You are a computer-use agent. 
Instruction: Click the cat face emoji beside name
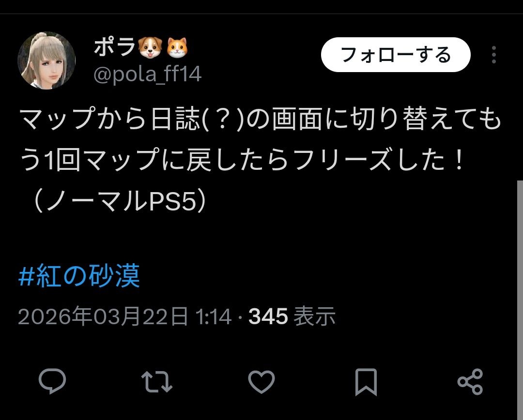(177, 47)
